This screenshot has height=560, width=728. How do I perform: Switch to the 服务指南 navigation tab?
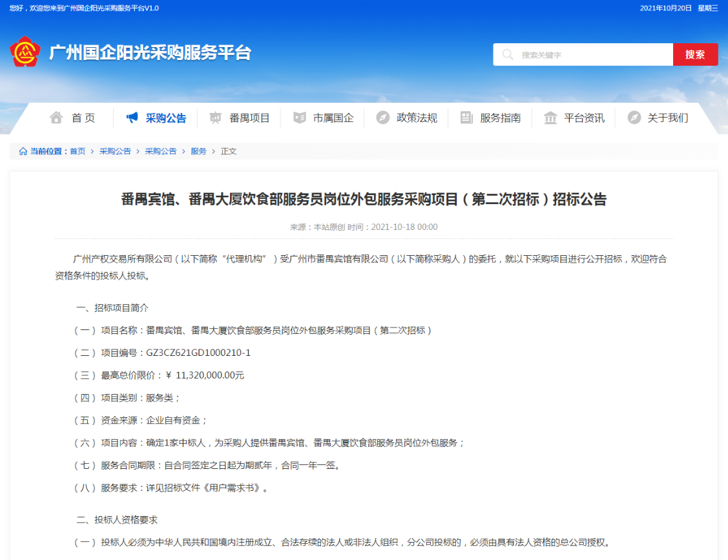(501, 118)
